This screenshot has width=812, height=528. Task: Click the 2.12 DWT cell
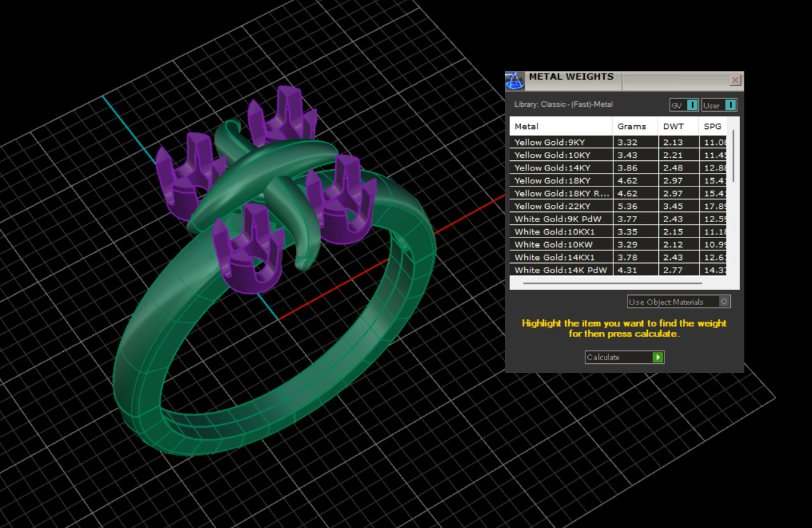(x=678, y=245)
